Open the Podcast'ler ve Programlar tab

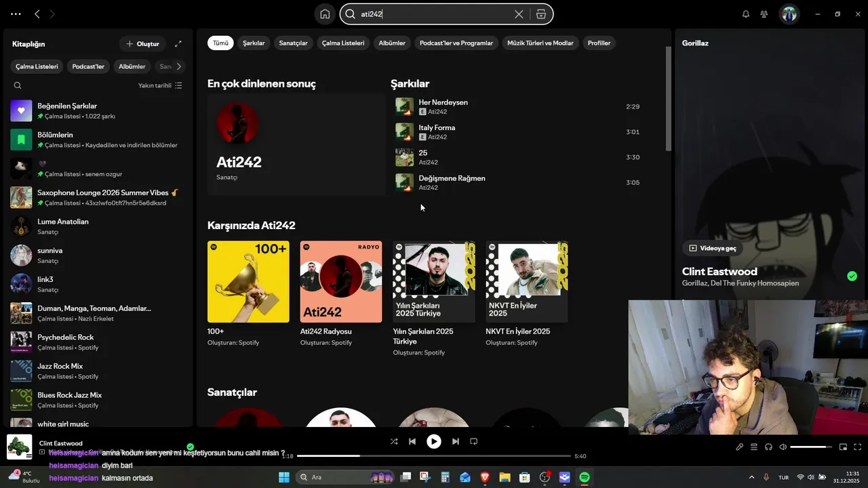click(456, 43)
